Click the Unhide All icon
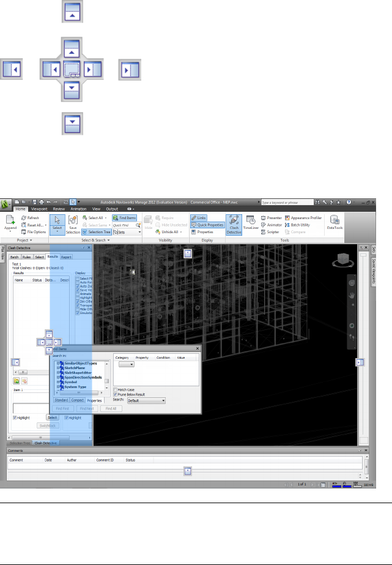The image size is (392, 565). click(158, 232)
